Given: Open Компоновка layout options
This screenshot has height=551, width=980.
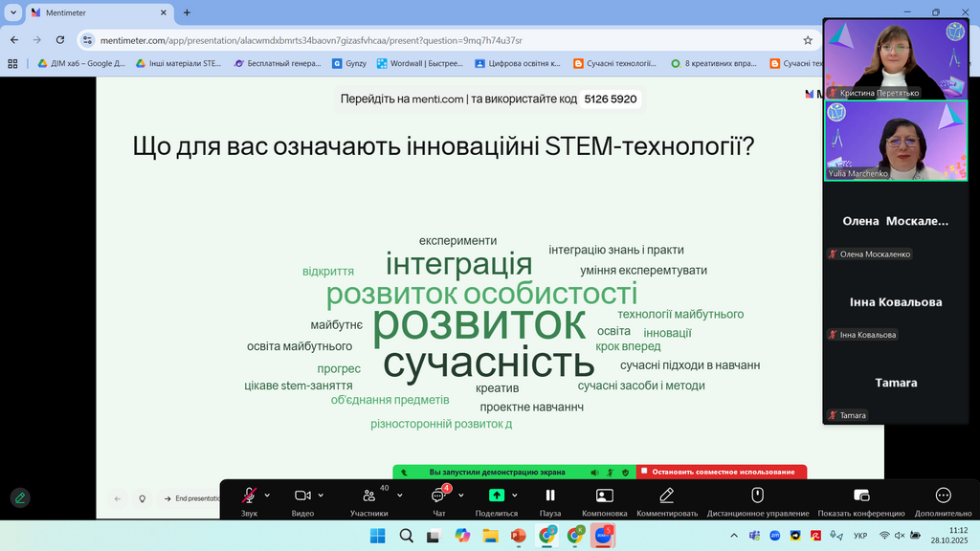Looking at the screenshot, I should (x=604, y=496).
